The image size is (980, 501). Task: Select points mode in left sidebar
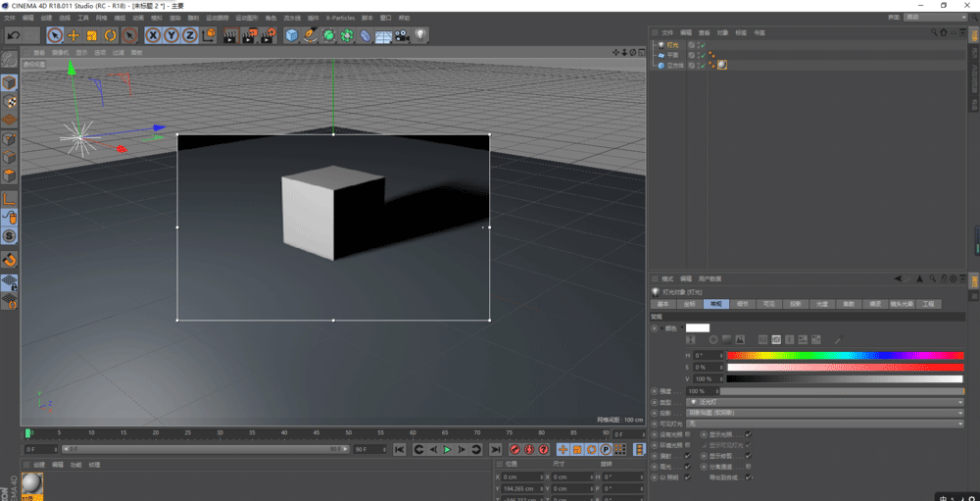pos(10,139)
